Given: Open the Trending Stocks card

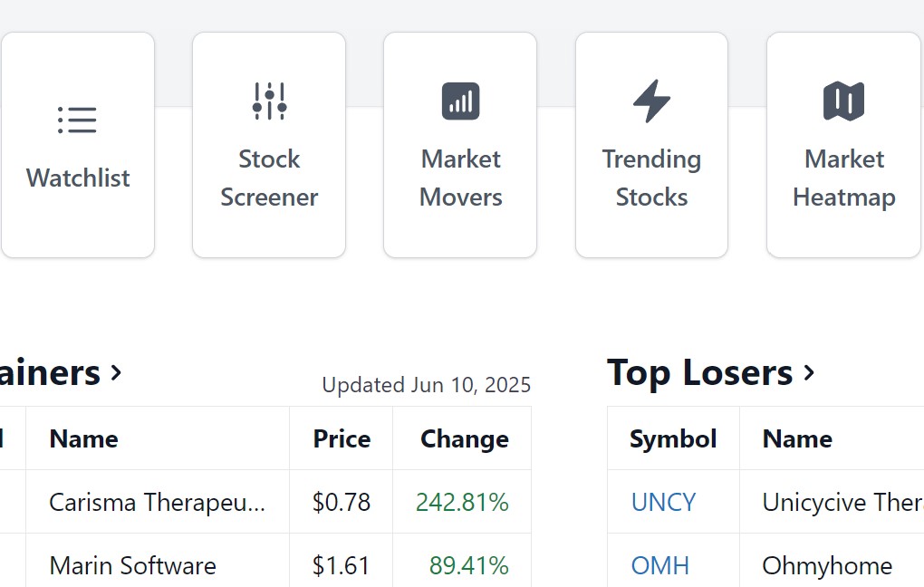Looking at the screenshot, I should 651,144.
